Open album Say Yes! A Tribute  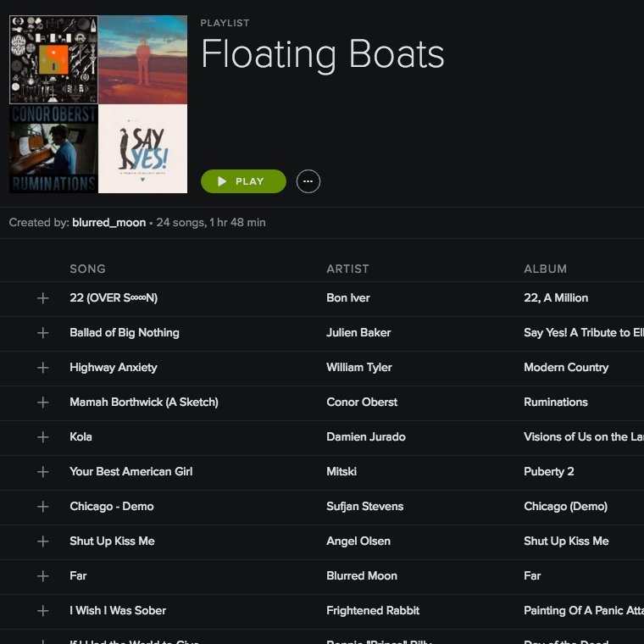(x=584, y=333)
